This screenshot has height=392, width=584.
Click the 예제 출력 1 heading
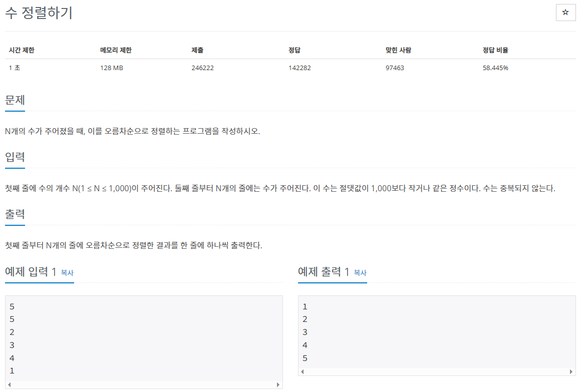pos(324,272)
